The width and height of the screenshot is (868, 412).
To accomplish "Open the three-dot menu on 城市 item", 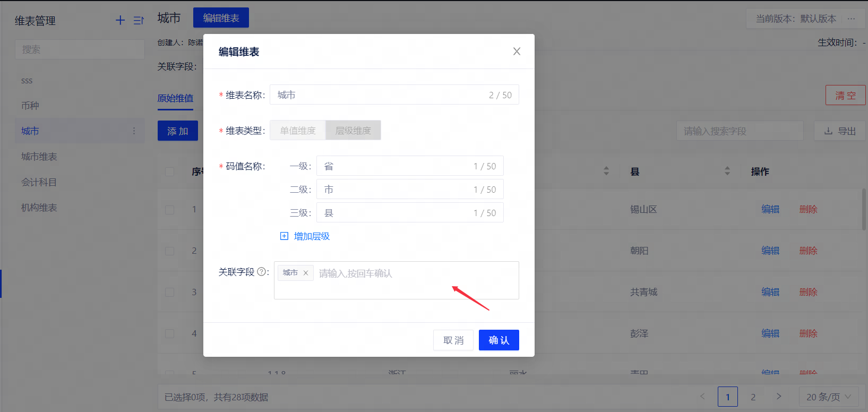I will [134, 131].
